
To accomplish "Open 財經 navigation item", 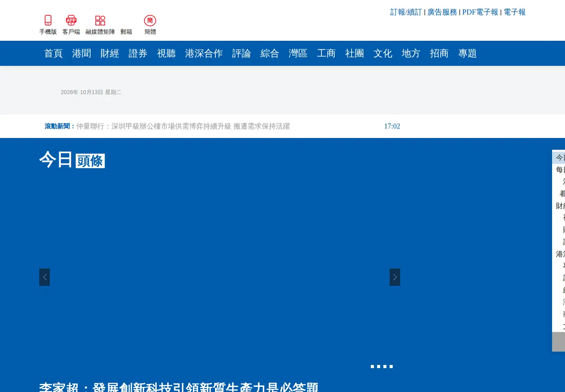I will coord(110,53).
